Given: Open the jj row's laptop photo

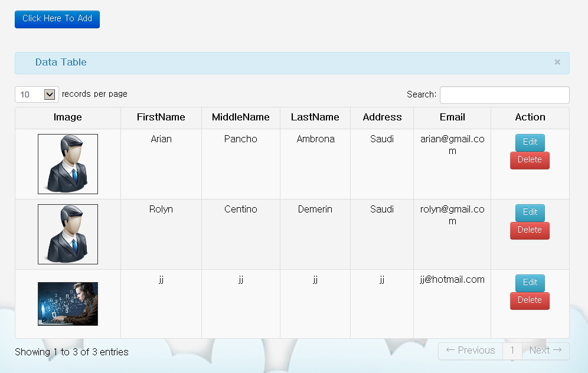Looking at the screenshot, I should [x=68, y=303].
